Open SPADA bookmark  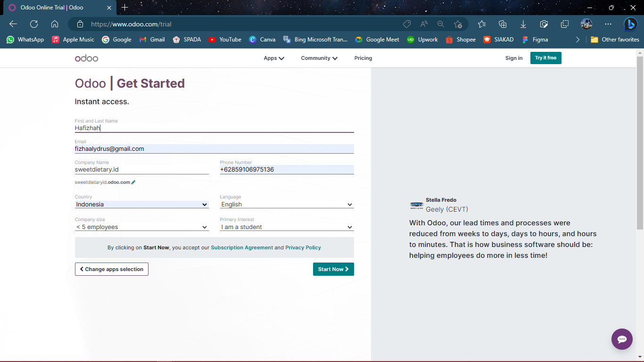click(187, 40)
